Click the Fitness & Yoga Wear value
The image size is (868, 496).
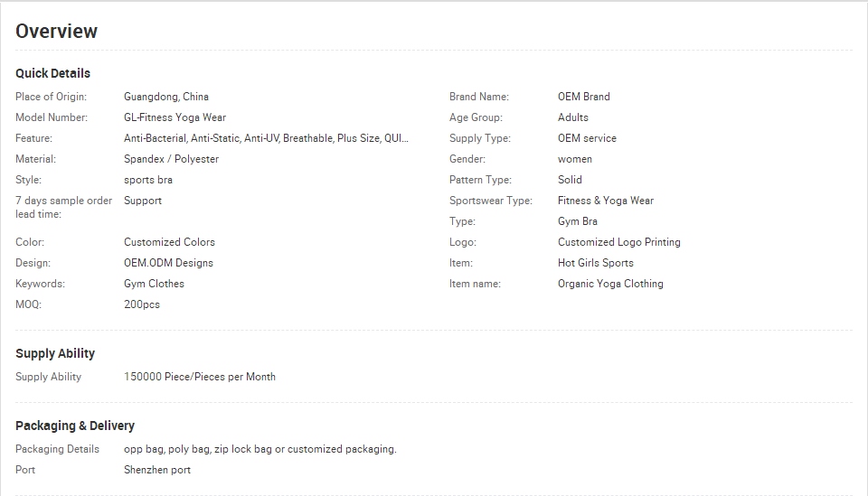tap(606, 201)
